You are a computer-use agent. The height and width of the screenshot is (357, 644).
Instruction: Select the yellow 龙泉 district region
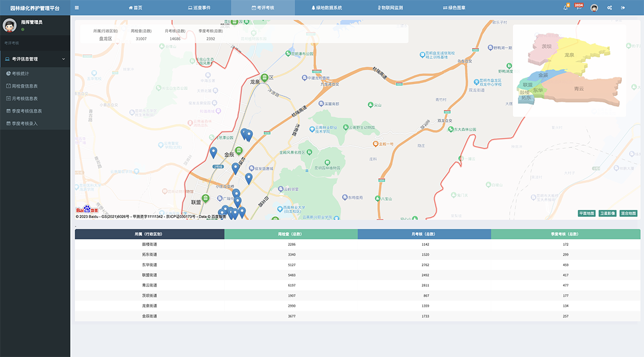tap(570, 56)
